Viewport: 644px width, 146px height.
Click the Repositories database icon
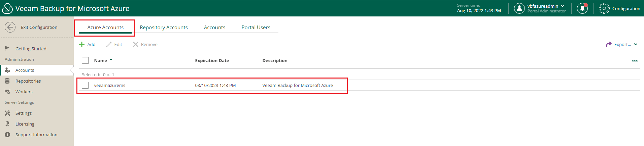[x=7, y=81]
